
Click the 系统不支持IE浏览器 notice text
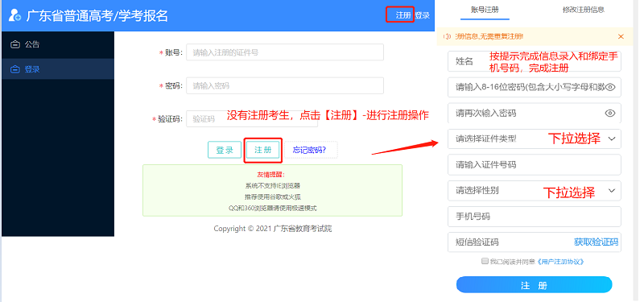[x=272, y=186]
